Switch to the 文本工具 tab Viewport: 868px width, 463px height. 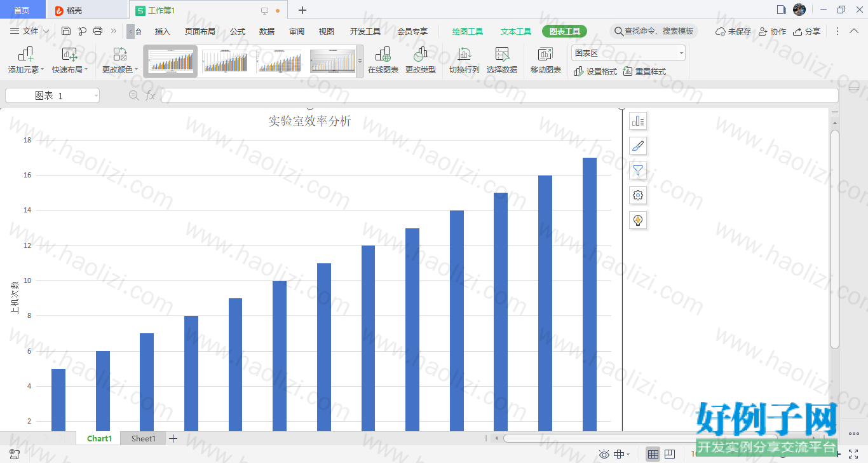(x=516, y=31)
